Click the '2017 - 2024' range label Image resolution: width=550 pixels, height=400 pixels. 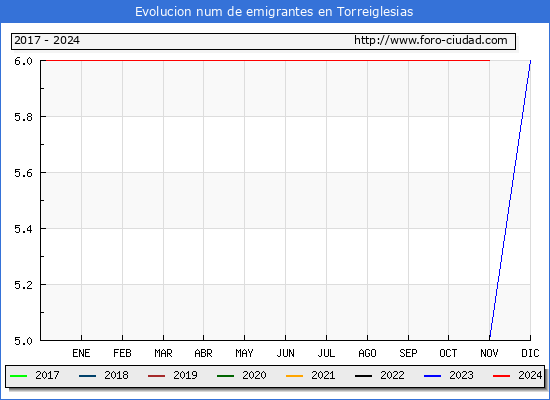47,40
